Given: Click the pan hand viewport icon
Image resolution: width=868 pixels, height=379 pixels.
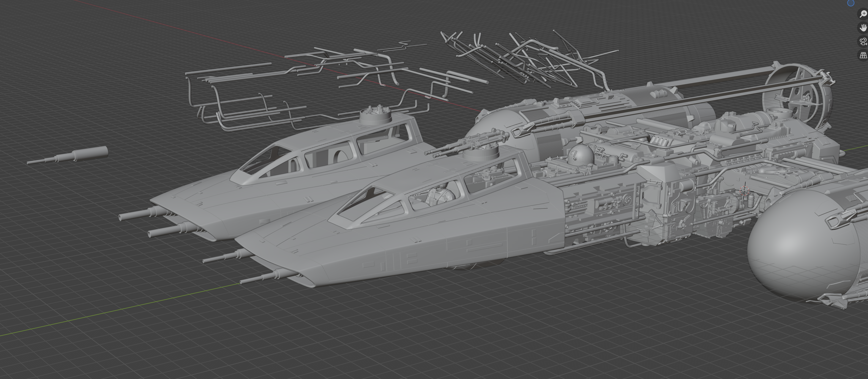Looking at the screenshot, I should (x=863, y=28).
